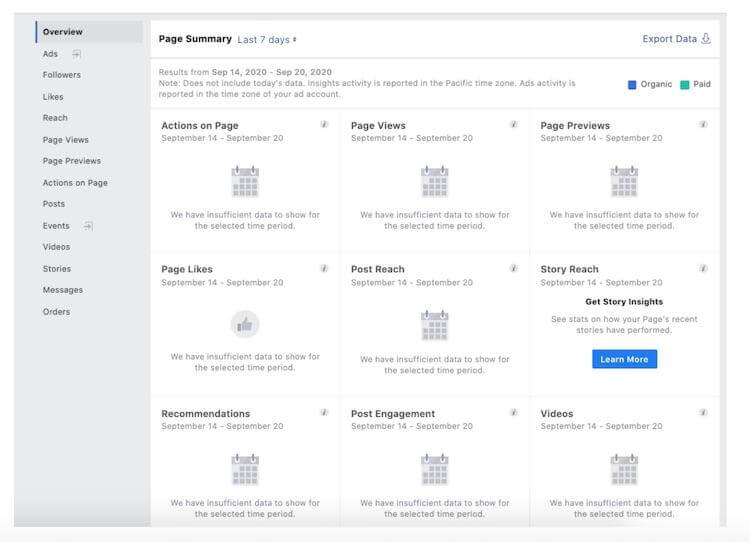The height and width of the screenshot is (542, 750).
Task: Open Actions on Page in the sidebar
Action: 75,183
